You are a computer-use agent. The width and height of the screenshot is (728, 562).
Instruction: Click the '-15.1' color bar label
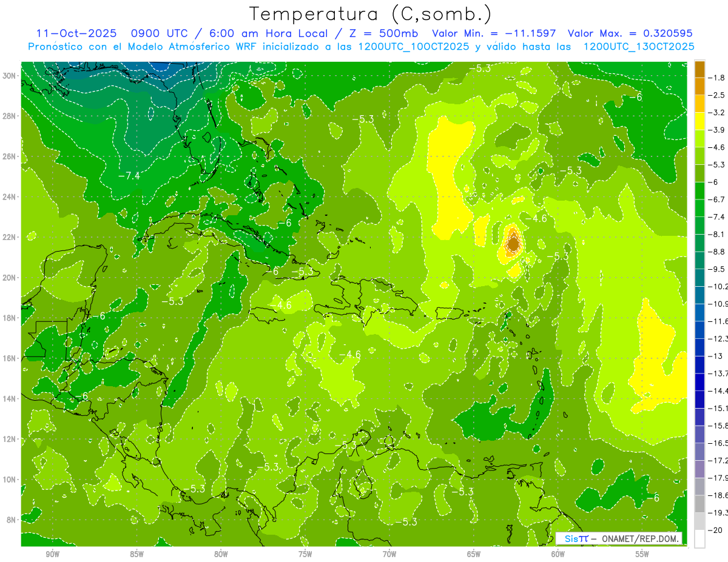717,408
